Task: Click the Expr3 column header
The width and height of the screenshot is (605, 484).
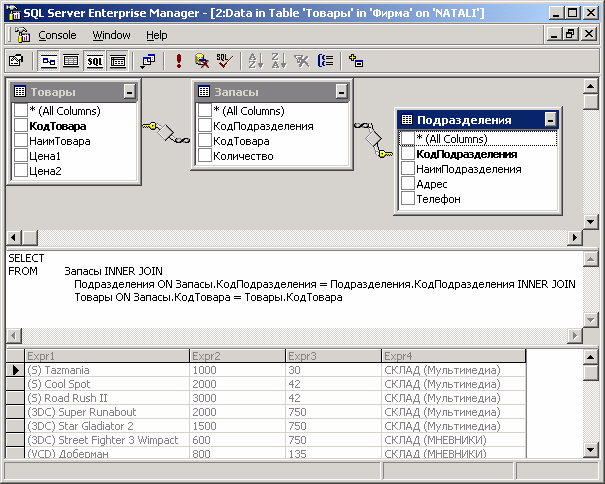Action: point(333,356)
